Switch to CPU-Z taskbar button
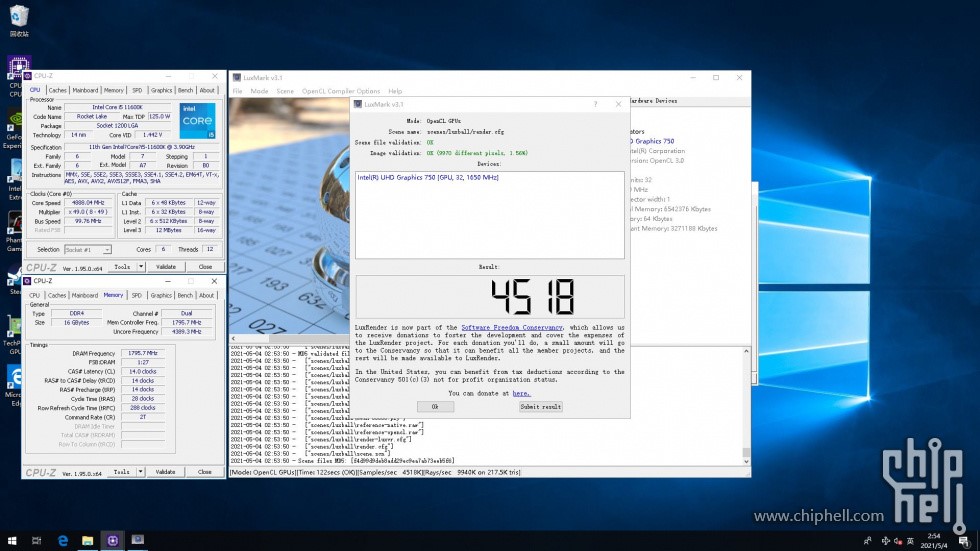The image size is (980, 551). coord(112,540)
